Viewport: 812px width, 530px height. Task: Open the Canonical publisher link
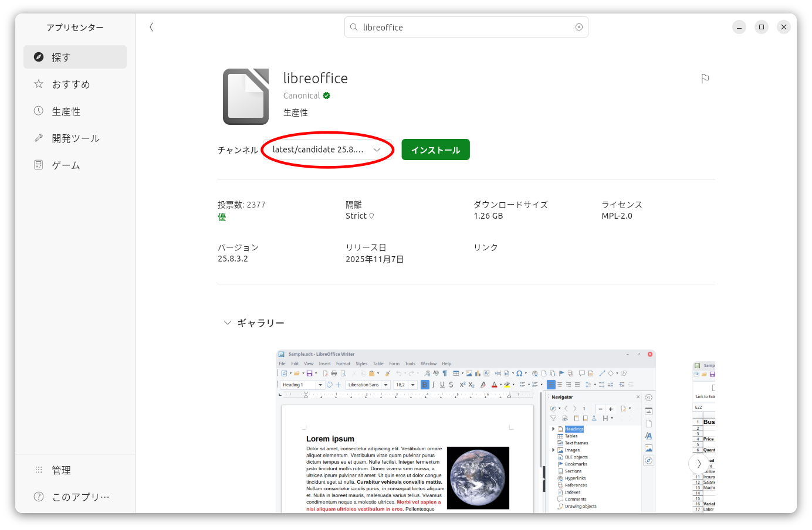[302, 95]
